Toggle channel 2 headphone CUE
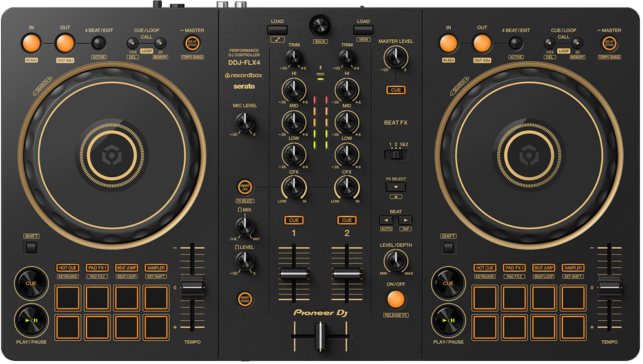The image size is (643, 364). coord(347,220)
